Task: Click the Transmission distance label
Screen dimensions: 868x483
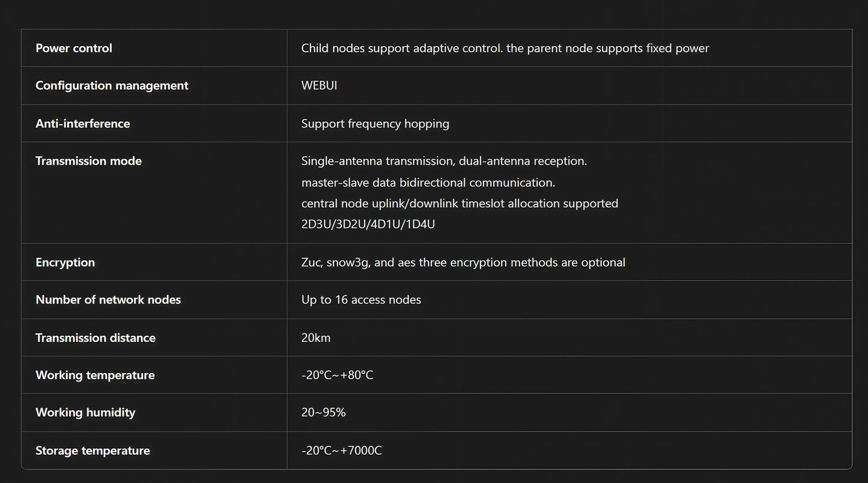Action: click(96, 338)
